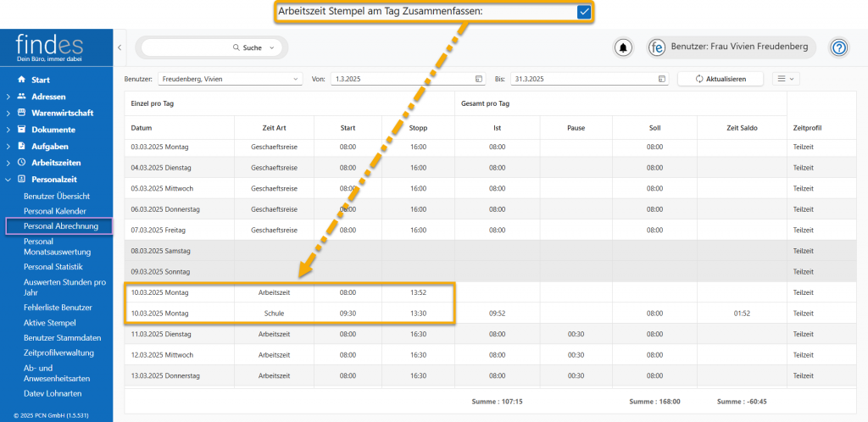Open the Von date calendar picker icon
Image resolution: width=868 pixels, height=422 pixels.
(479, 79)
